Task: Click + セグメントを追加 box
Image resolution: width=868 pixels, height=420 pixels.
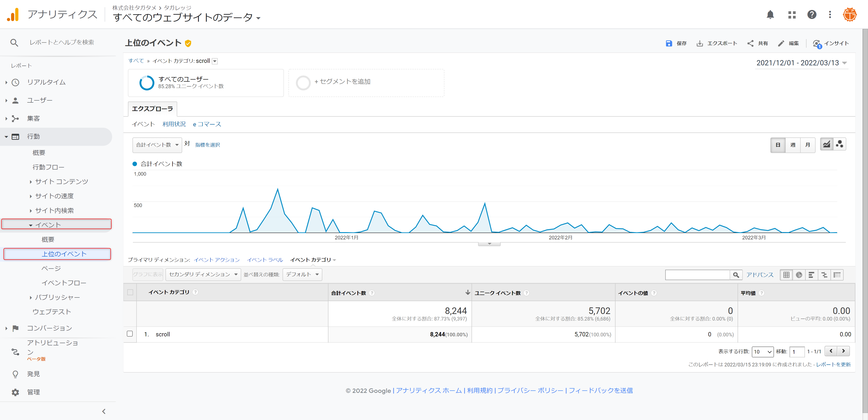Action: point(366,83)
